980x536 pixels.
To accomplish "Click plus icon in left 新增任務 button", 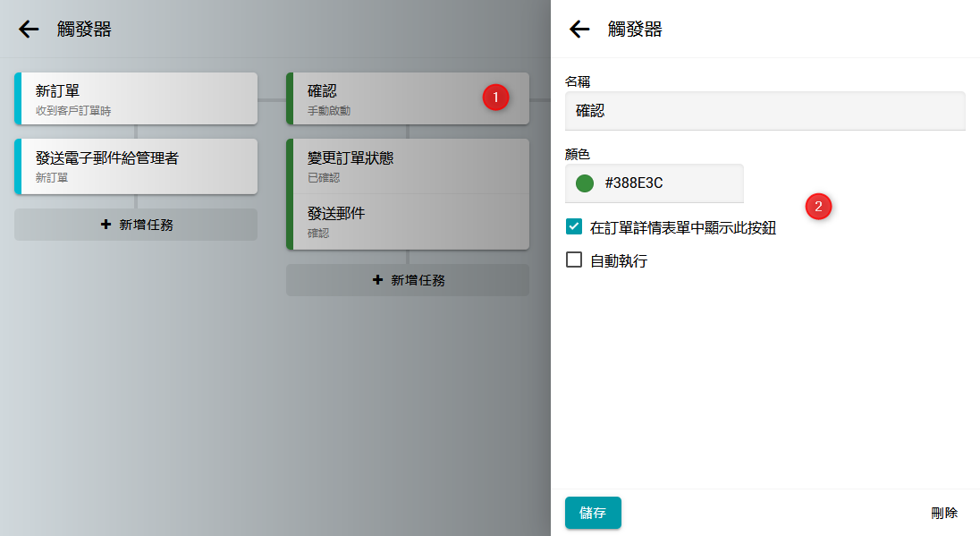I will click(106, 225).
